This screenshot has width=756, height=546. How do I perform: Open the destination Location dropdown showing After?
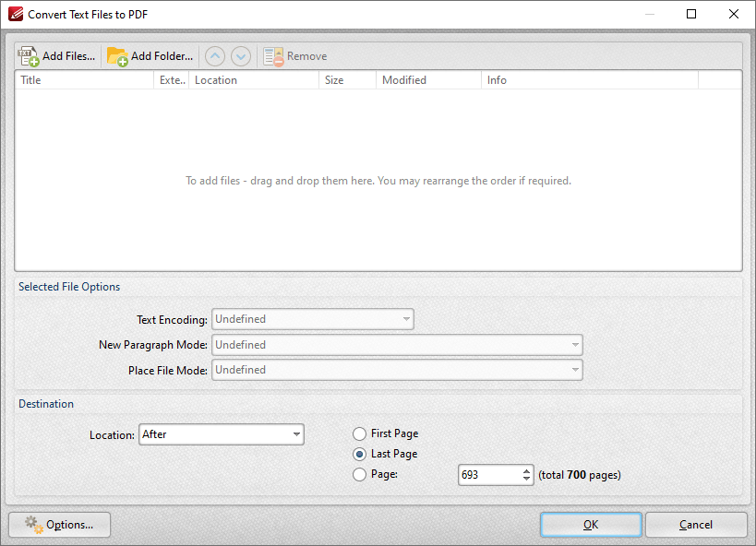(x=222, y=434)
